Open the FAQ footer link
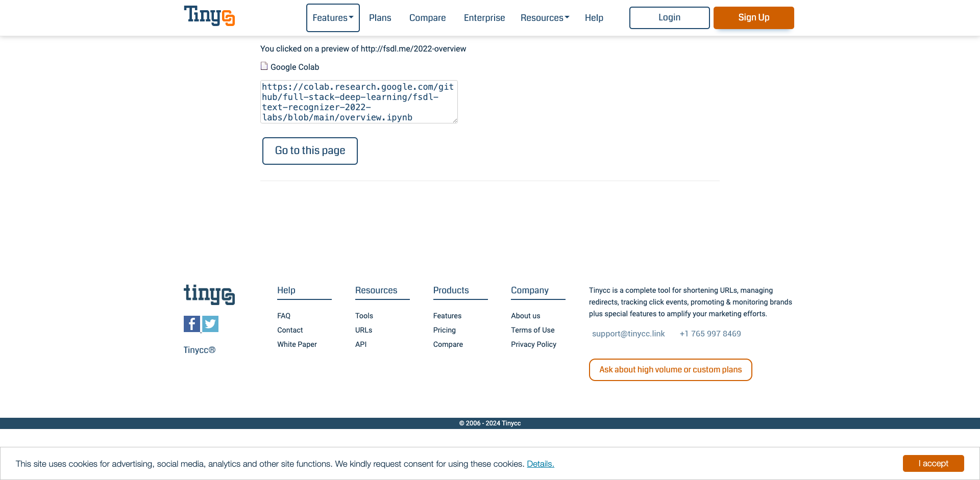This screenshot has height=480, width=980. tap(284, 316)
